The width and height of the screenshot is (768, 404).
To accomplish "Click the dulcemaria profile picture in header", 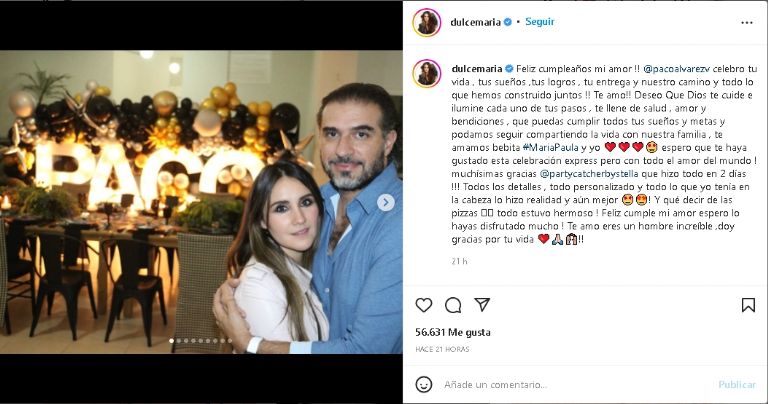I will 427,23.
